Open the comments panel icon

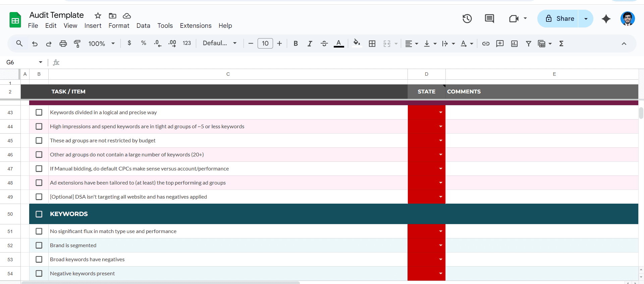(x=489, y=19)
